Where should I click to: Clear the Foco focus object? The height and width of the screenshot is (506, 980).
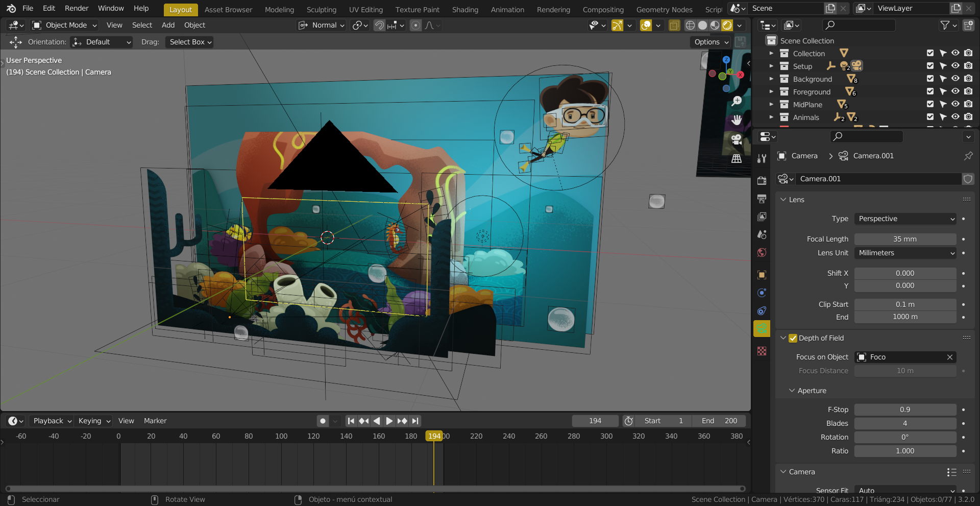pos(950,357)
